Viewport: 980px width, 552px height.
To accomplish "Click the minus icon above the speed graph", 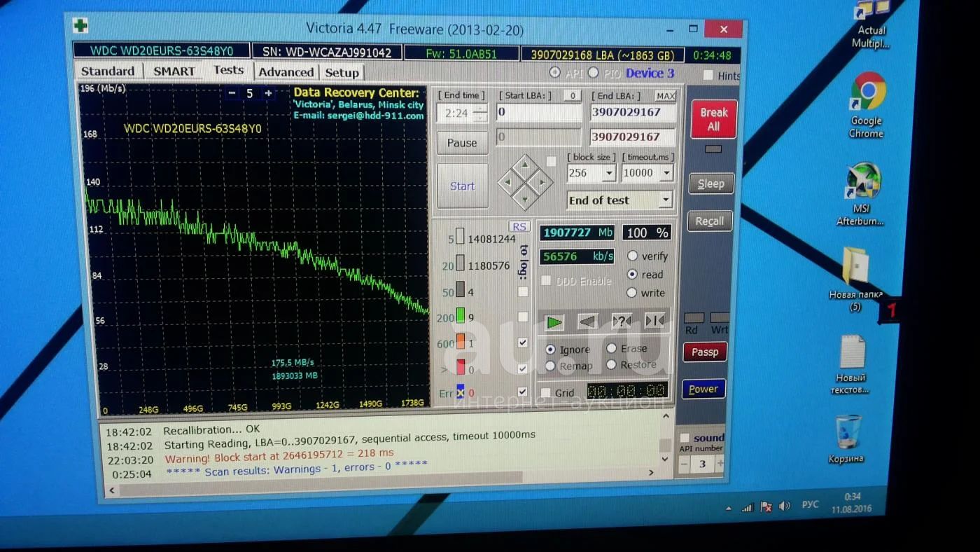I will [232, 92].
